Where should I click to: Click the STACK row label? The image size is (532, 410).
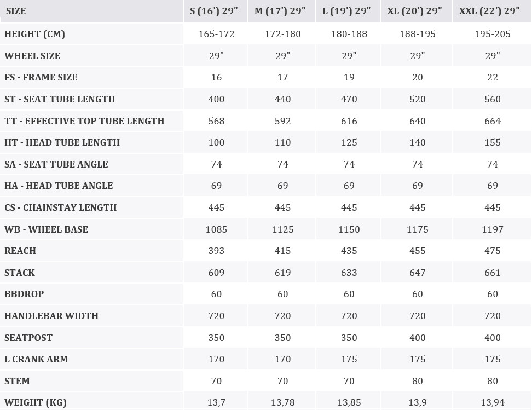coord(20,273)
